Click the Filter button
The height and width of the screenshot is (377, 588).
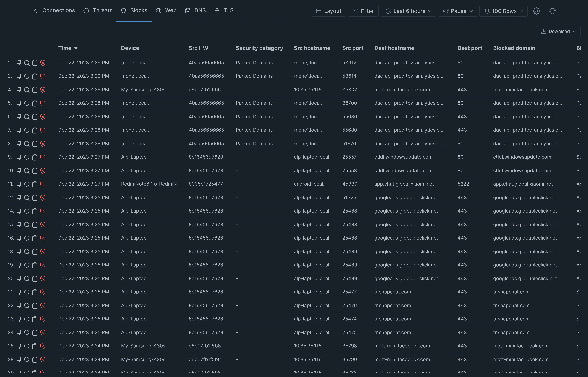[363, 11]
